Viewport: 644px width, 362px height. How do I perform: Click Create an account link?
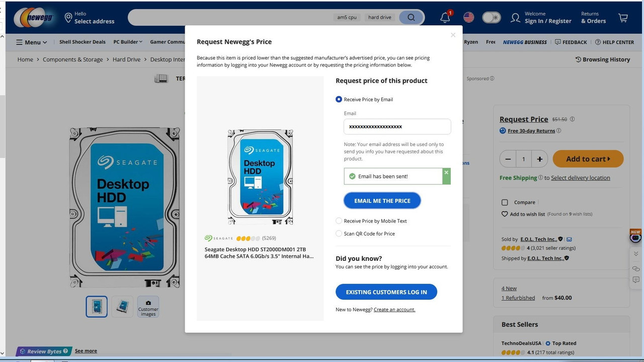pos(394,310)
